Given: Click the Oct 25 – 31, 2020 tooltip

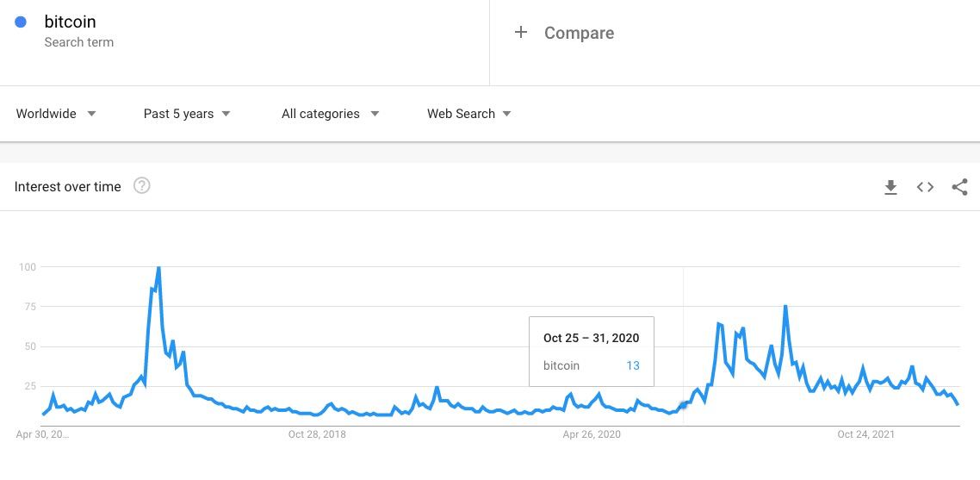Looking at the screenshot, I should (592, 339).
